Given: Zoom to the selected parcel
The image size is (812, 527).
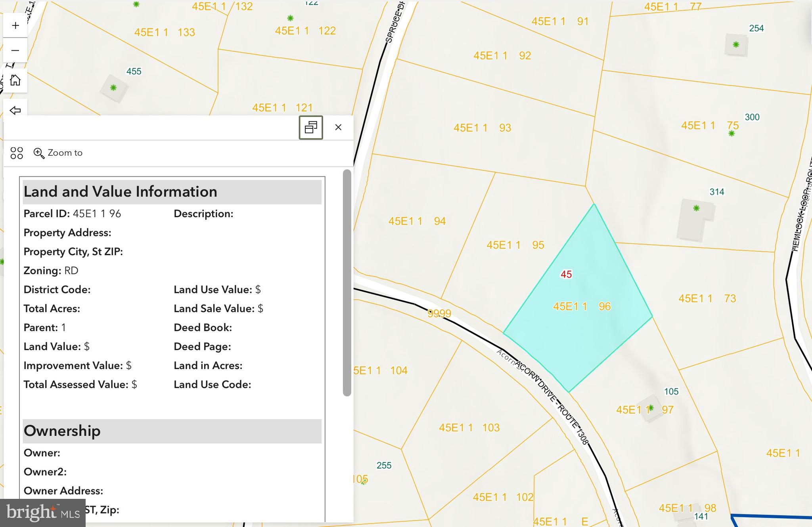Looking at the screenshot, I should (58, 153).
